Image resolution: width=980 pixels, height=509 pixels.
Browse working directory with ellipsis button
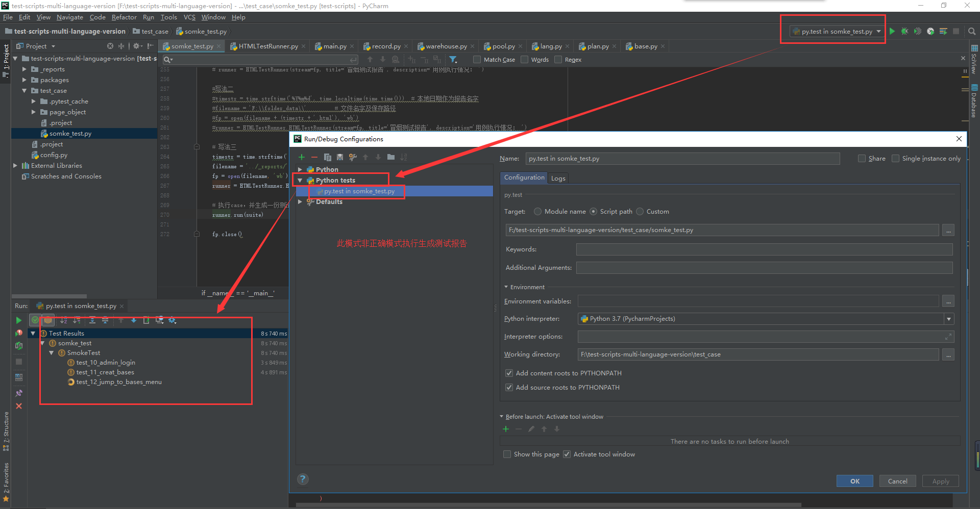click(x=948, y=355)
